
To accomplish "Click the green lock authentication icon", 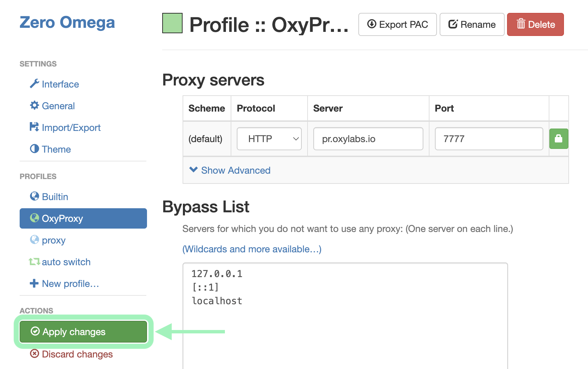I will point(558,139).
